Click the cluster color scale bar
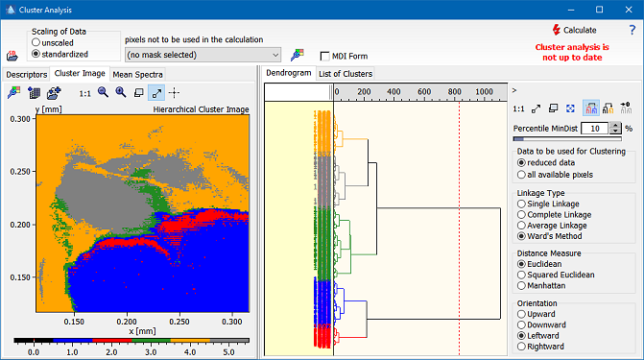 pyautogui.click(x=131, y=340)
